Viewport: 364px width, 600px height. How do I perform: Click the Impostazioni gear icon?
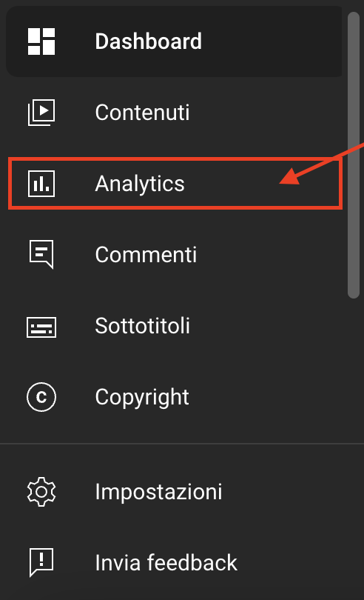41,492
